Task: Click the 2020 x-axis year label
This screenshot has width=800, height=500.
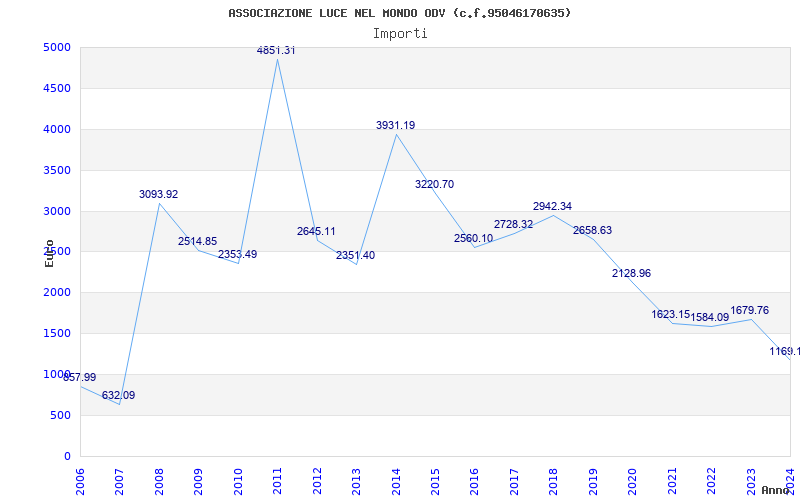Action: (632, 481)
